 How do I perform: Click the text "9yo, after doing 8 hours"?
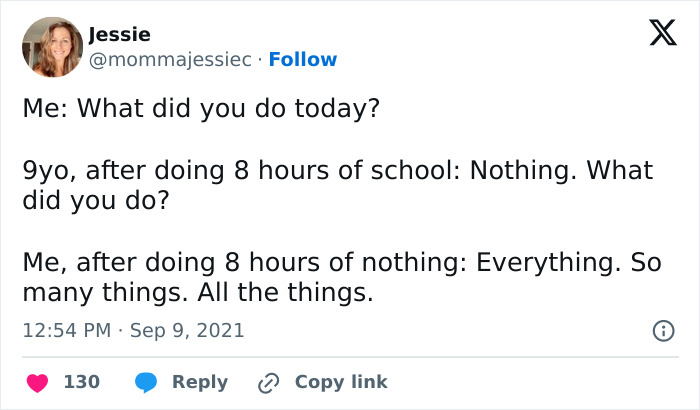pyautogui.click(x=150, y=171)
